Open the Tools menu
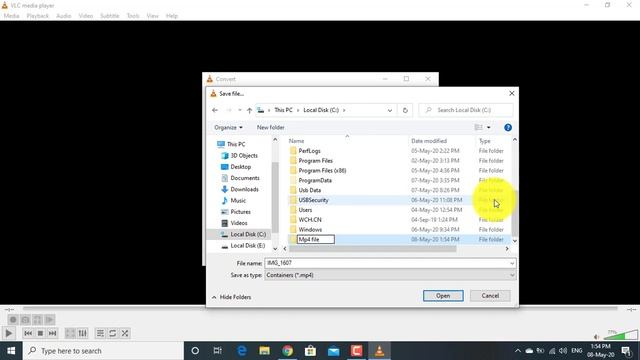640x360 pixels. click(133, 16)
